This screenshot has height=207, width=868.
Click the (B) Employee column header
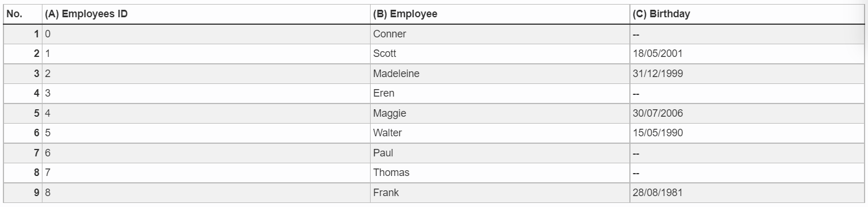[x=500, y=14]
